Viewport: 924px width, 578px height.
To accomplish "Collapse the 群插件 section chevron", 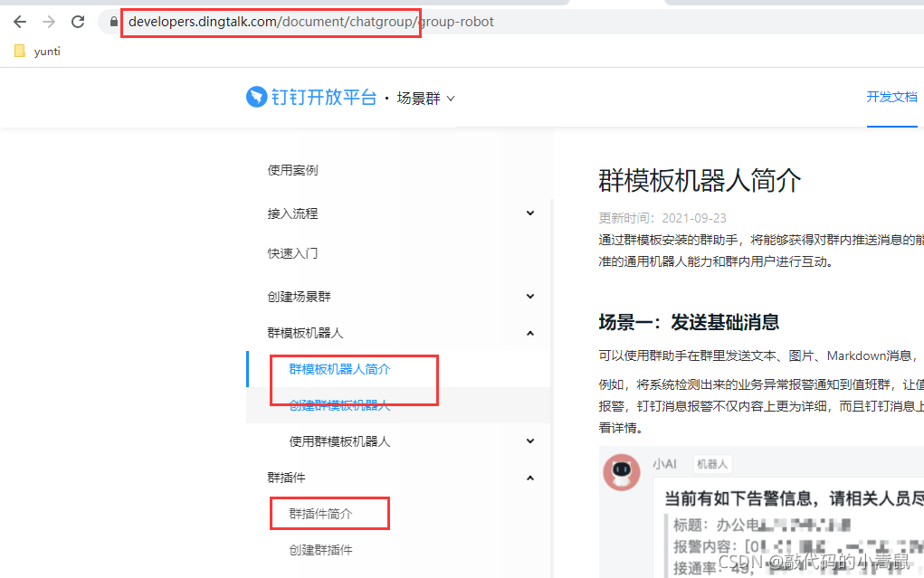I will (x=530, y=478).
